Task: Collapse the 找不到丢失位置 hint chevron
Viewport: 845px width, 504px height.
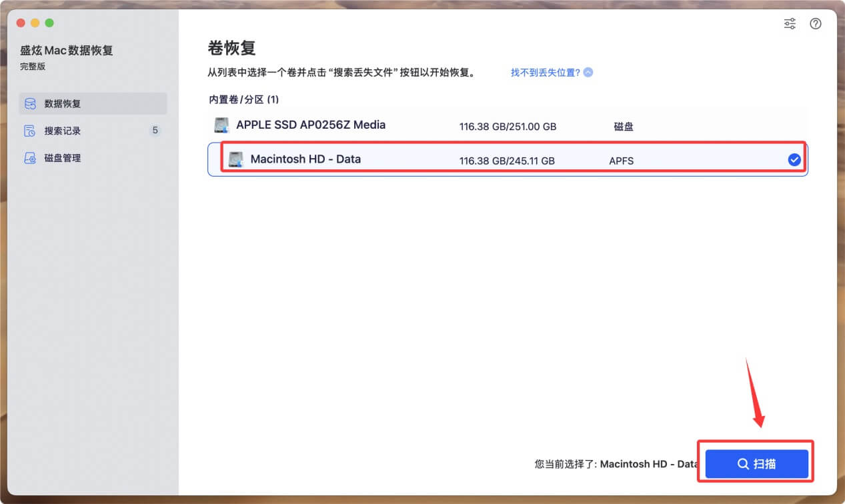Action: pos(587,72)
